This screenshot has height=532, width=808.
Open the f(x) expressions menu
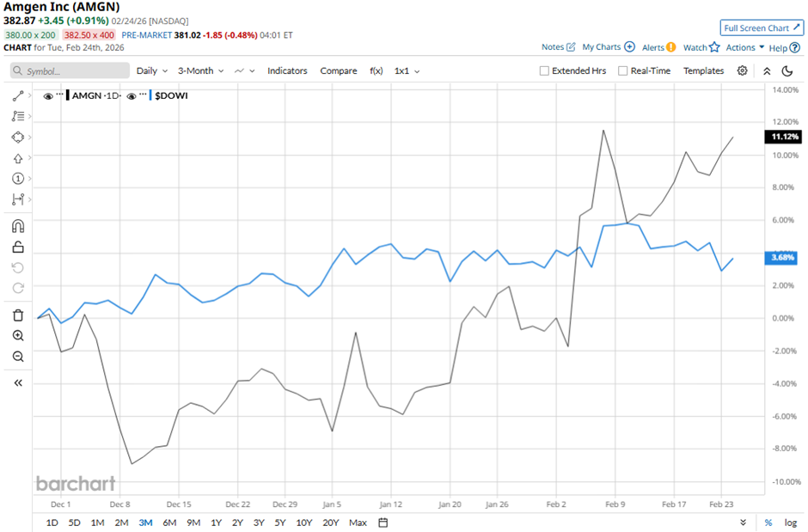point(376,71)
